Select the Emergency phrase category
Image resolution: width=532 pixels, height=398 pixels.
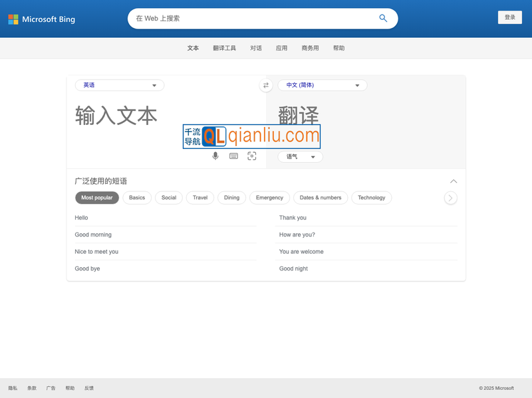coord(269,197)
